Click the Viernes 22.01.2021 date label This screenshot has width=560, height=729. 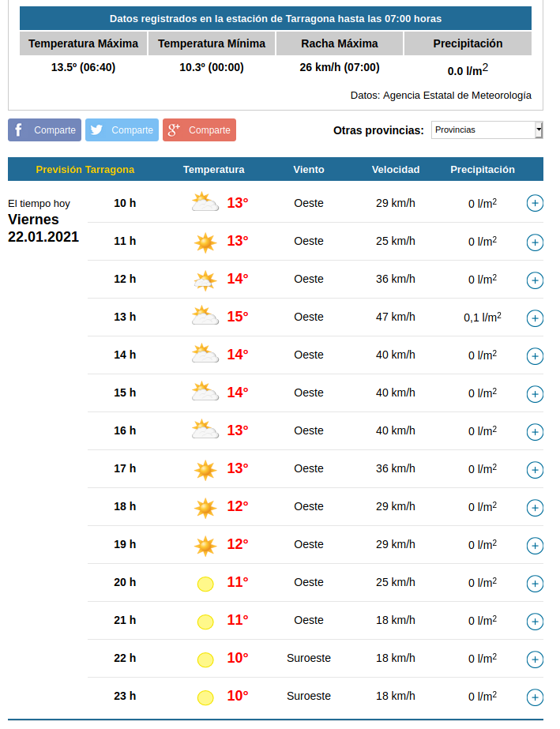click(43, 227)
